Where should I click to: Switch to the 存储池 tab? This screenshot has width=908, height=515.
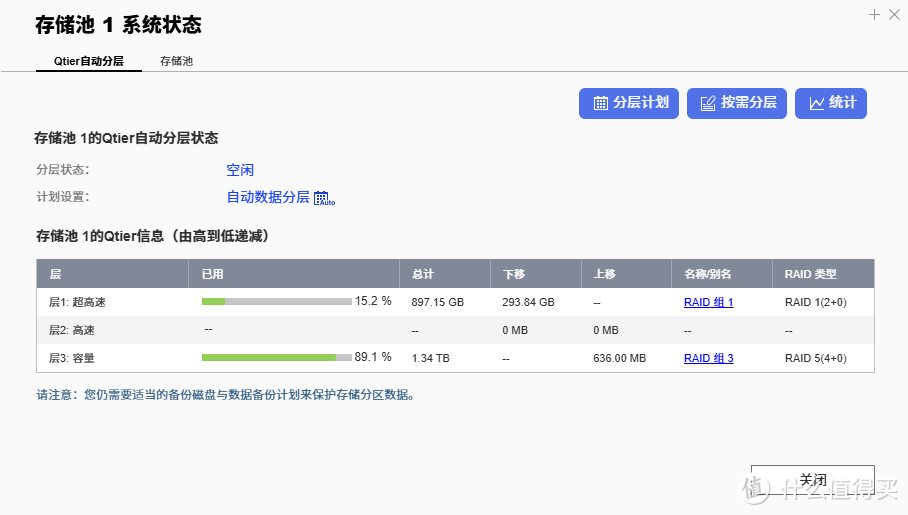point(176,61)
